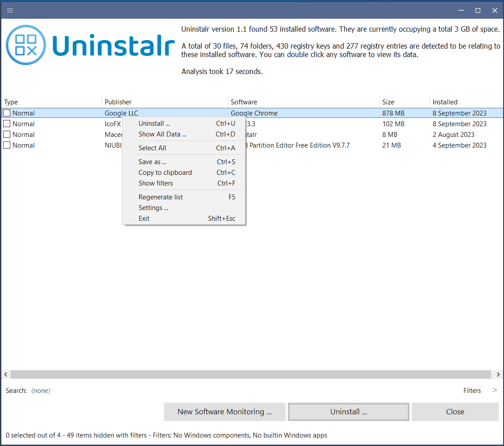Click the Uninstalr logo
This screenshot has height=446, width=504.
[90, 45]
